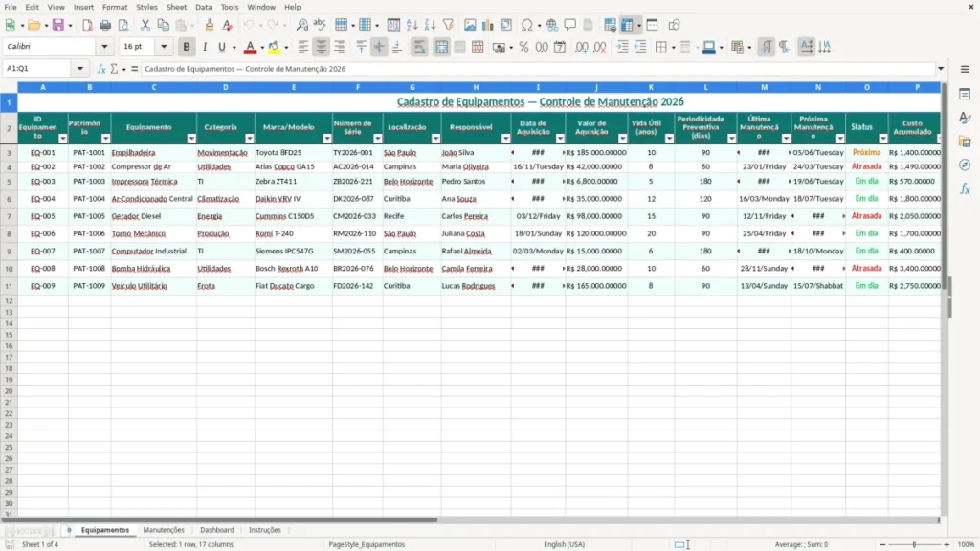Open the Equipamento column filter dropdown

[191, 139]
